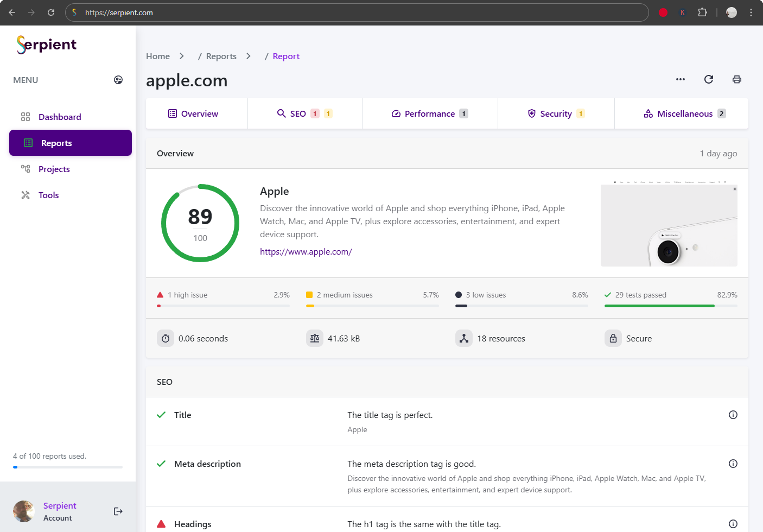Click the red badge on SEO tab

pos(315,113)
